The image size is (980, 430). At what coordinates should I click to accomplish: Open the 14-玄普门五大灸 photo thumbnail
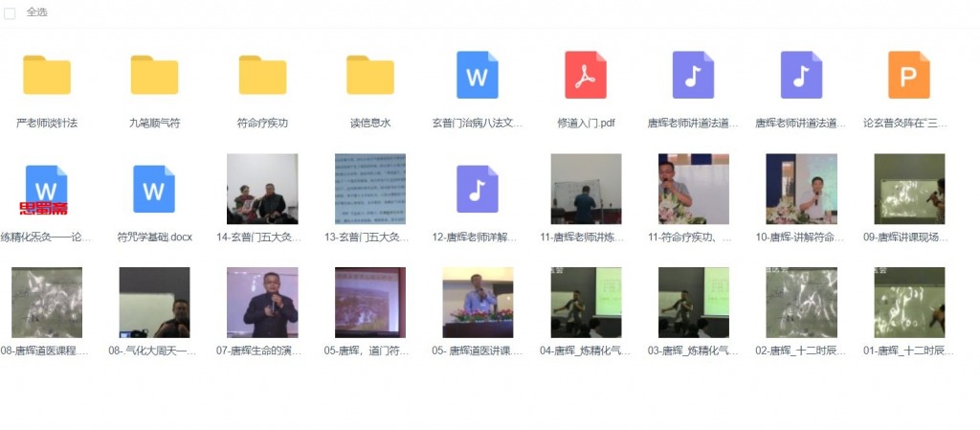pos(262,189)
